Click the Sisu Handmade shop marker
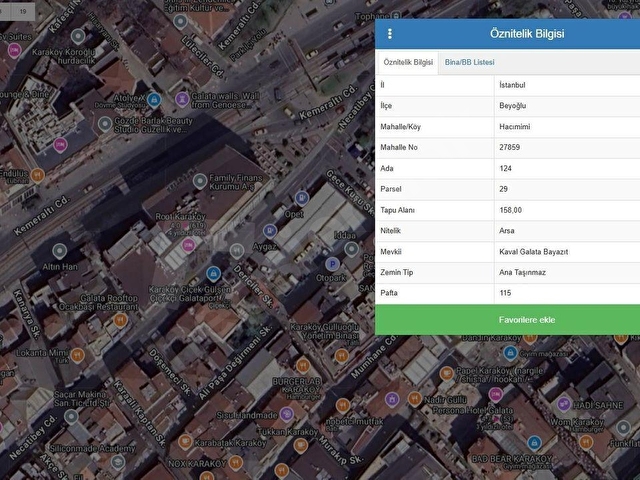This screenshot has height=480, width=640. coord(286,414)
